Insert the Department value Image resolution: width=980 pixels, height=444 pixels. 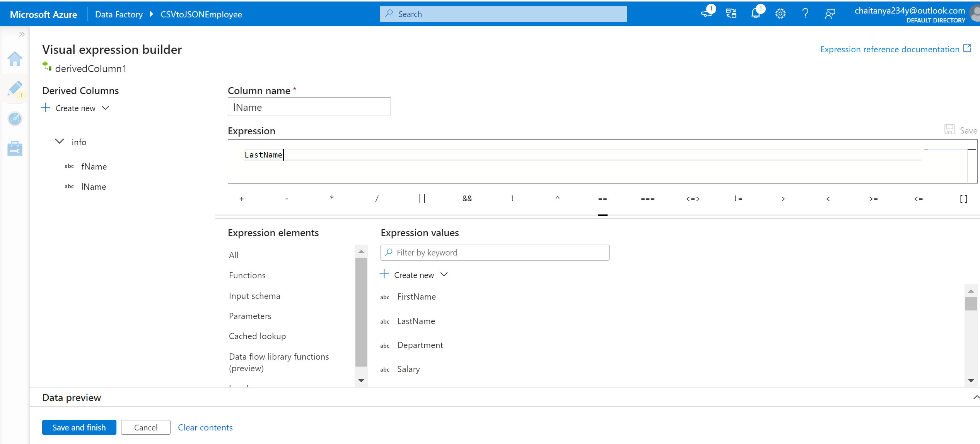click(420, 345)
